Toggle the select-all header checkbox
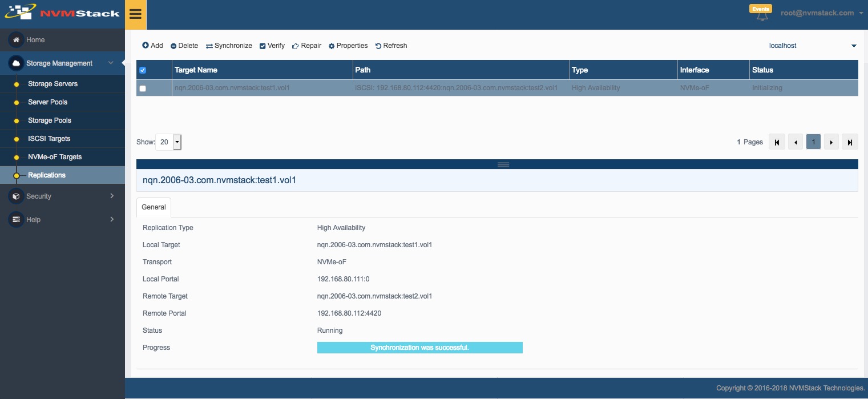The height and width of the screenshot is (399, 868). 143,70
